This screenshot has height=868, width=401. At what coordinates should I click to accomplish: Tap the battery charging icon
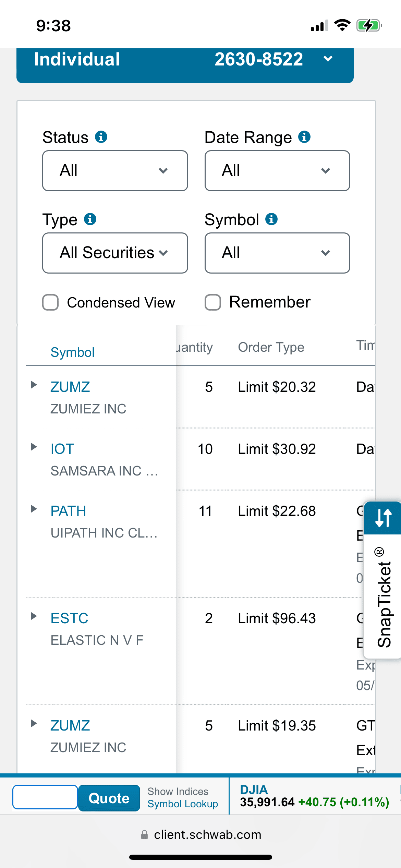click(x=369, y=25)
